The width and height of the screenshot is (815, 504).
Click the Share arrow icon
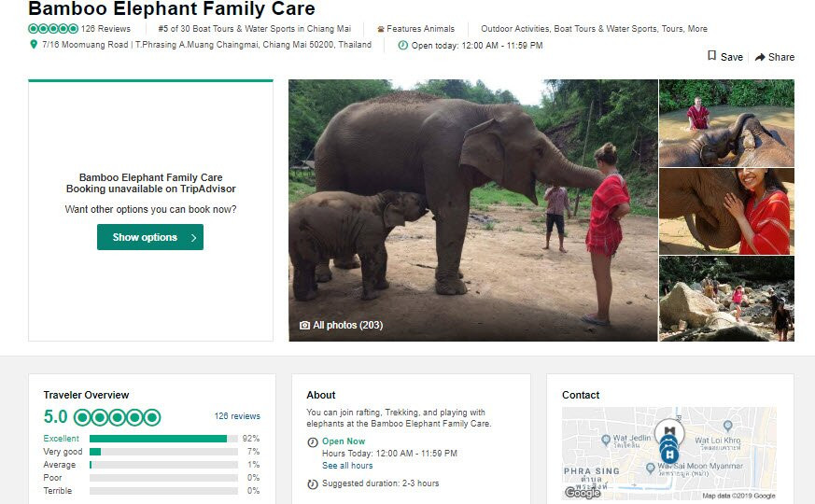tap(760, 57)
